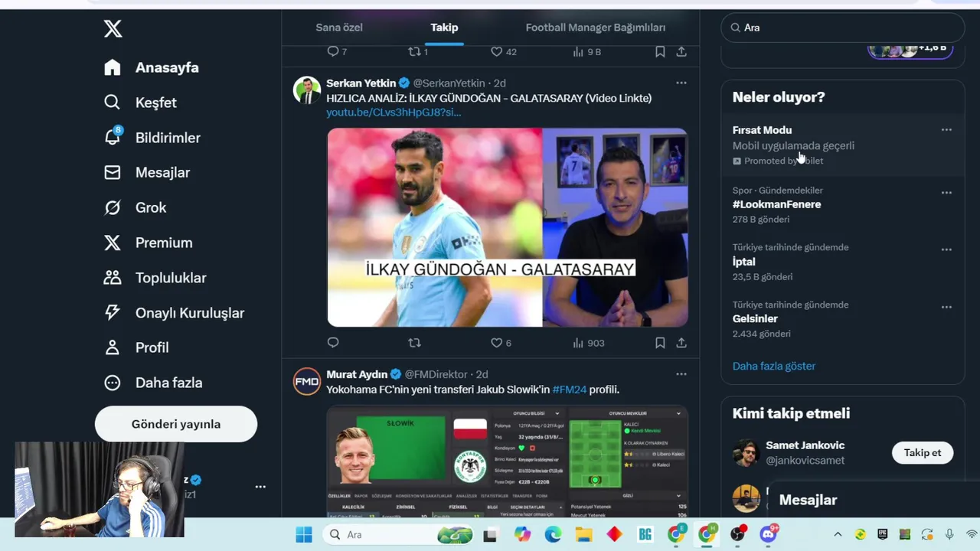The image size is (980, 551).
Task: Open options for İptal trend
Action: point(946,249)
